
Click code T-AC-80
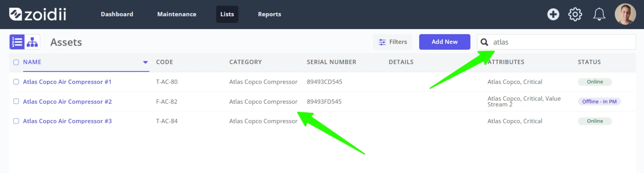click(167, 82)
